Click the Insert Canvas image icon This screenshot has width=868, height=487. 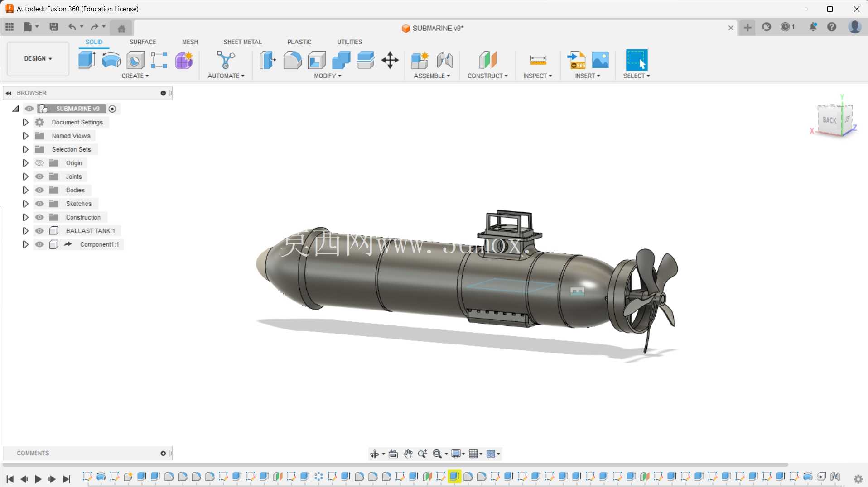[601, 60]
